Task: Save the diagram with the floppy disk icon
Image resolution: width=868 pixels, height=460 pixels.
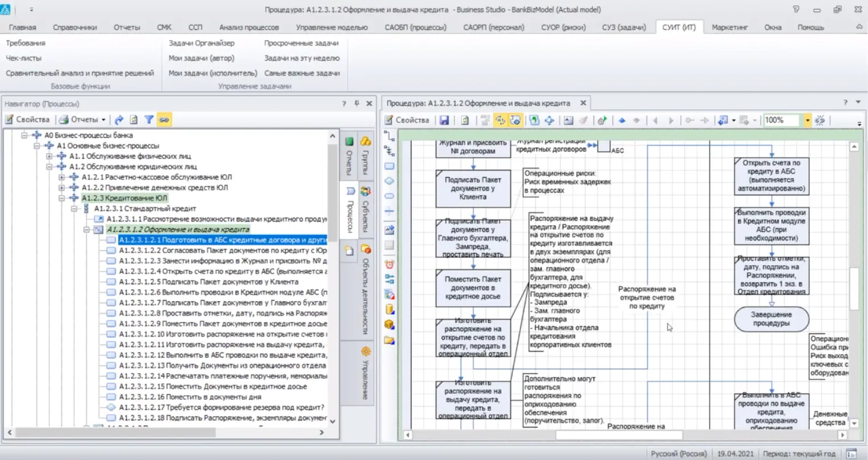Action: [x=444, y=120]
